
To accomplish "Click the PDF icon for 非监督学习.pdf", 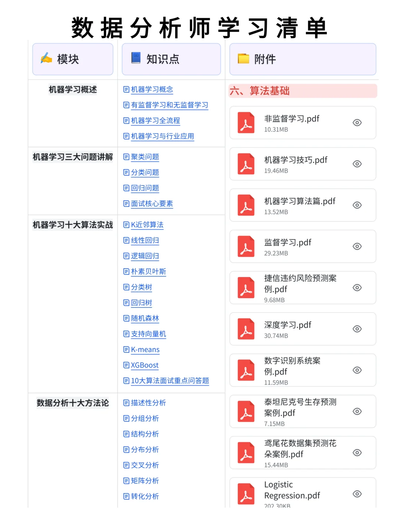I will [246, 122].
